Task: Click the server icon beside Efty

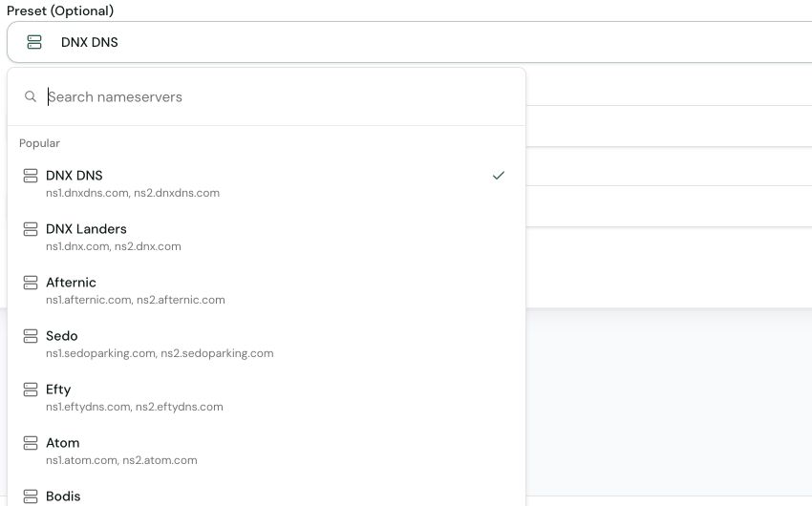Action: point(31,390)
